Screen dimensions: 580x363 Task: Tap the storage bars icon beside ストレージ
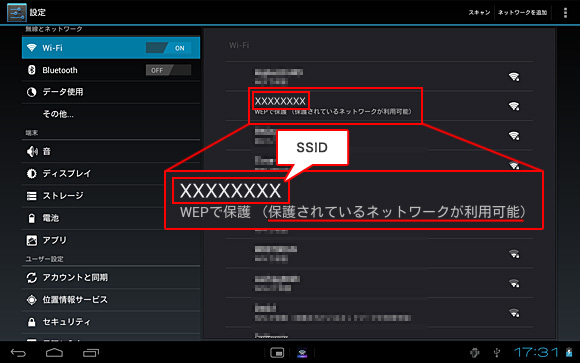coord(32,196)
